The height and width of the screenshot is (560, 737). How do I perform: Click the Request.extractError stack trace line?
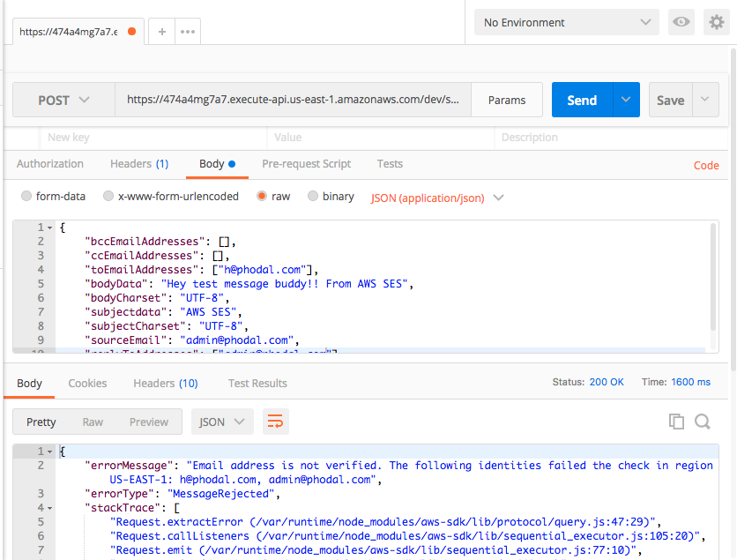tap(386, 522)
